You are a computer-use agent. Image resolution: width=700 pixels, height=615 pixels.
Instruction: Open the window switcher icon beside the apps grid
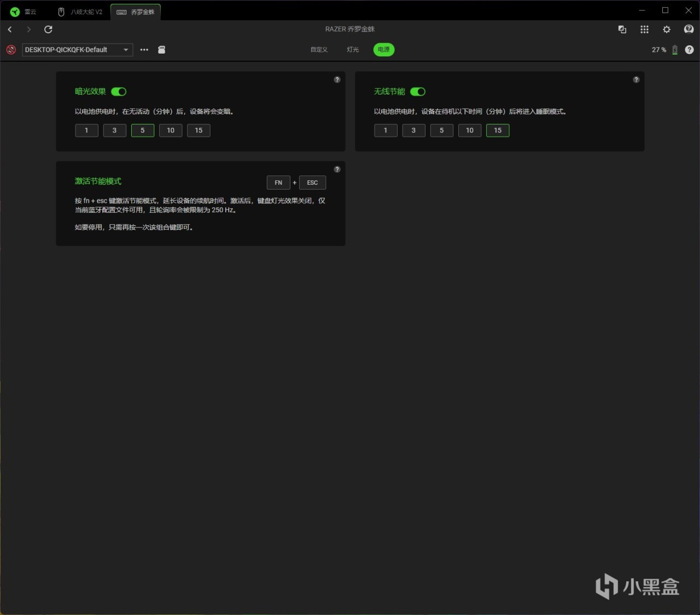pos(622,30)
